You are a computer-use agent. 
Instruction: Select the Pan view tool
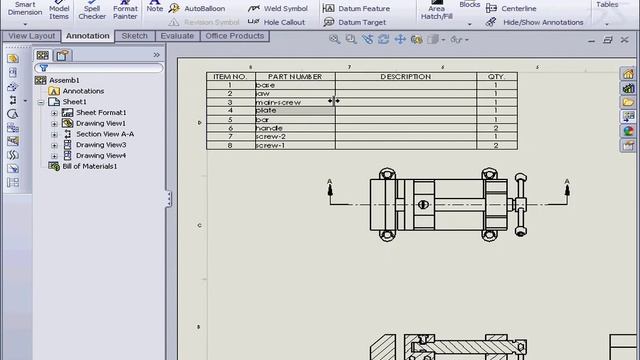tap(400, 39)
